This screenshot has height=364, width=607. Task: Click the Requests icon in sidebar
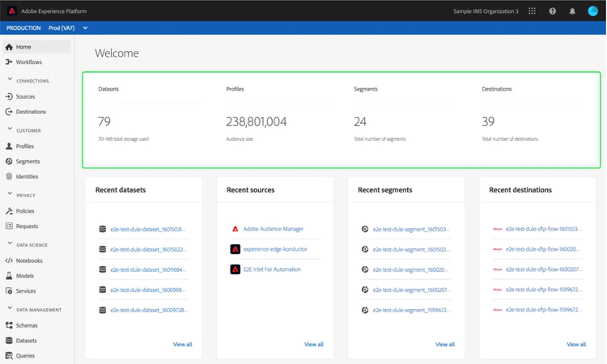tap(9, 226)
